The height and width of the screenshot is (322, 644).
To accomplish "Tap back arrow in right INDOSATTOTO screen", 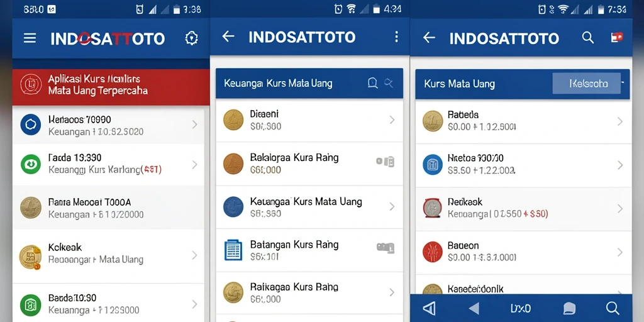I will (429, 38).
